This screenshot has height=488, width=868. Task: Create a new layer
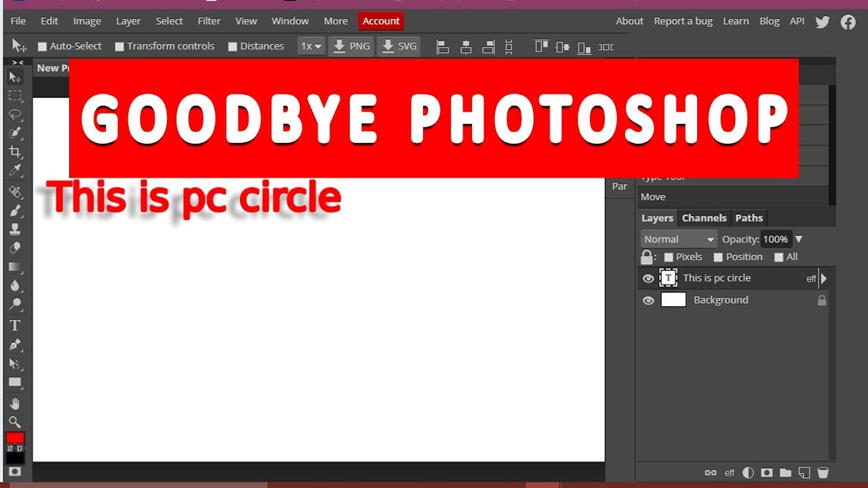pyautogui.click(x=804, y=472)
